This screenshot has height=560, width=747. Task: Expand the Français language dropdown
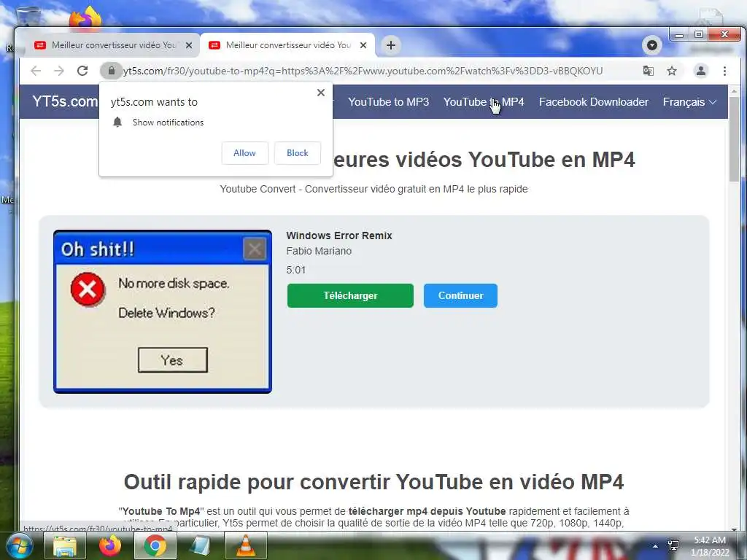(x=689, y=102)
